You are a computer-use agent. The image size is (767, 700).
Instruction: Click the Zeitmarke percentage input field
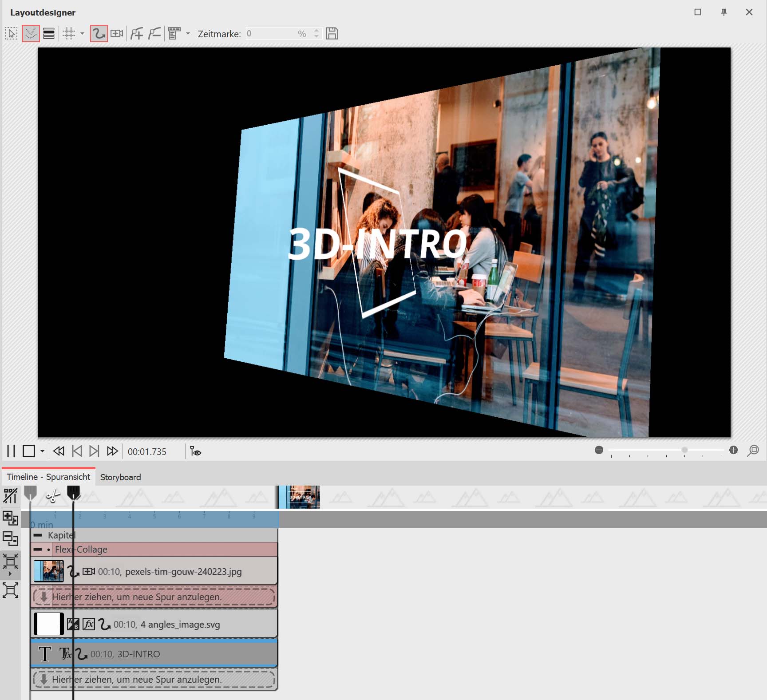(x=271, y=34)
